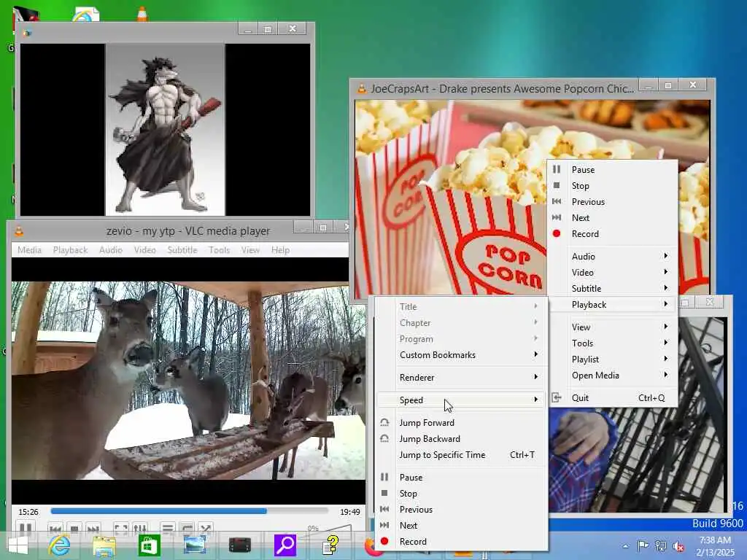This screenshot has width=747, height=560.
Task: Toggle fullscreen in the zevio VLC controls
Action: coord(121,529)
